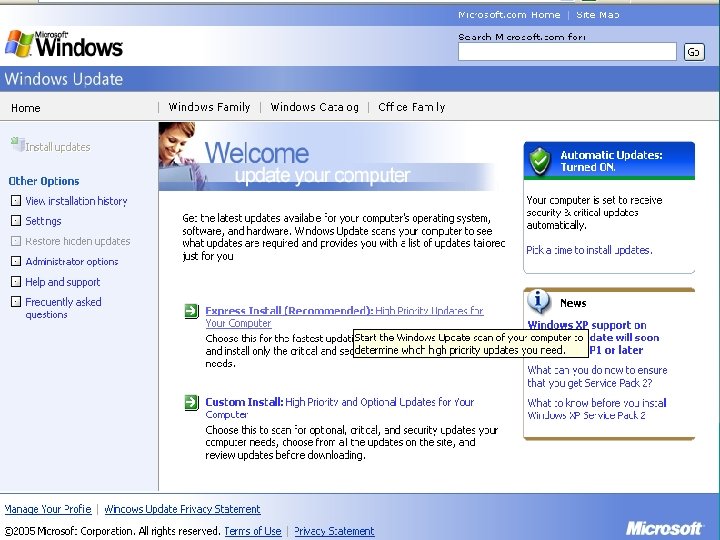720x540 pixels.
Task: Go to Microsoft.com Home link
Action: (509, 15)
